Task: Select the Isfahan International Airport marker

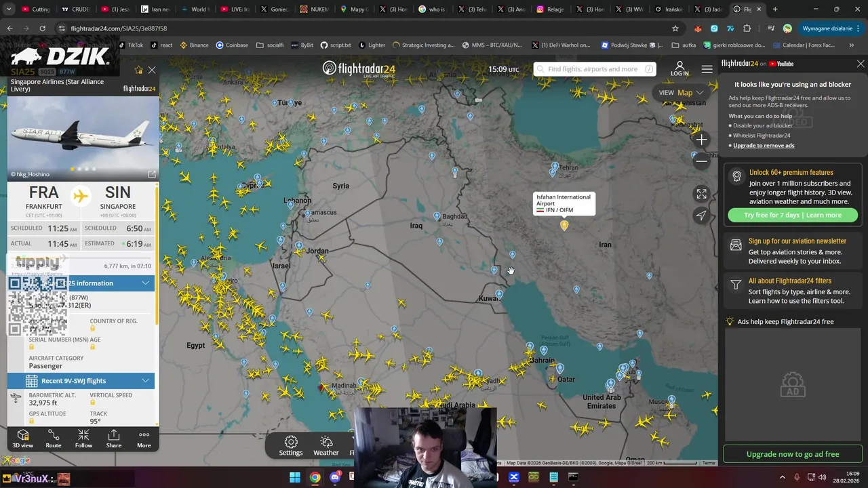Action: tap(564, 225)
